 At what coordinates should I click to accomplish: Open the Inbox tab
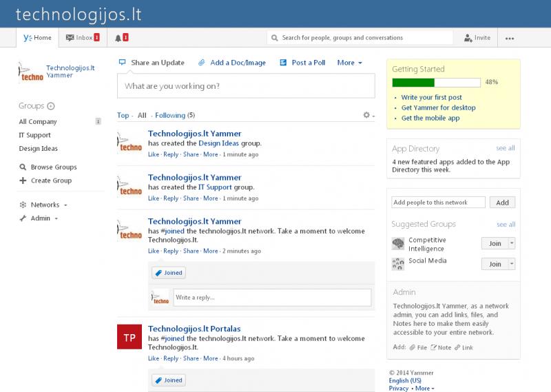[83, 38]
